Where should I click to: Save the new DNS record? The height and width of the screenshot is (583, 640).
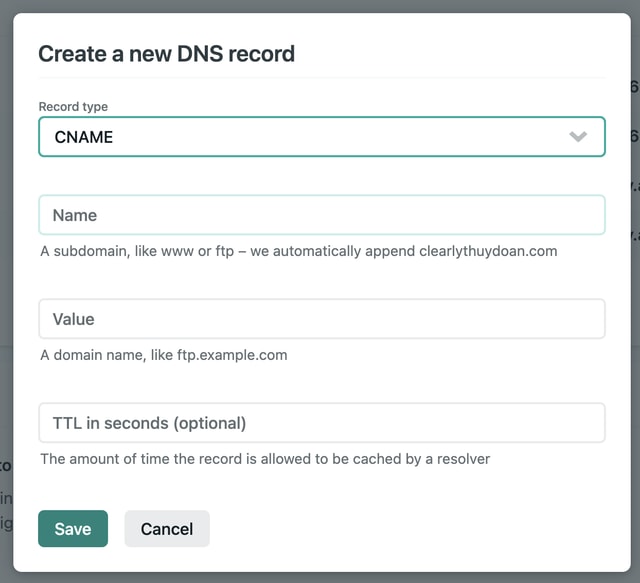(73, 529)
